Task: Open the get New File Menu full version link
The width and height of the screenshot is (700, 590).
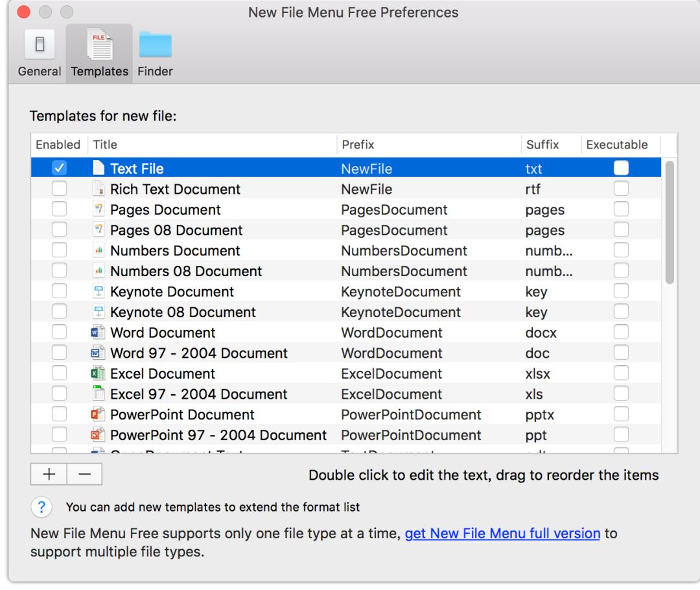Action: [502, 534]
